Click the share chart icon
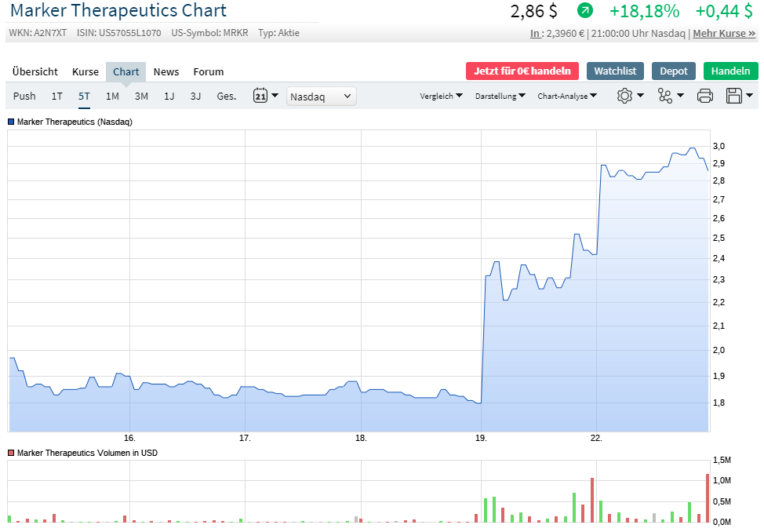The width and height of the screenshot is (764, 532). tap(664, 95)
